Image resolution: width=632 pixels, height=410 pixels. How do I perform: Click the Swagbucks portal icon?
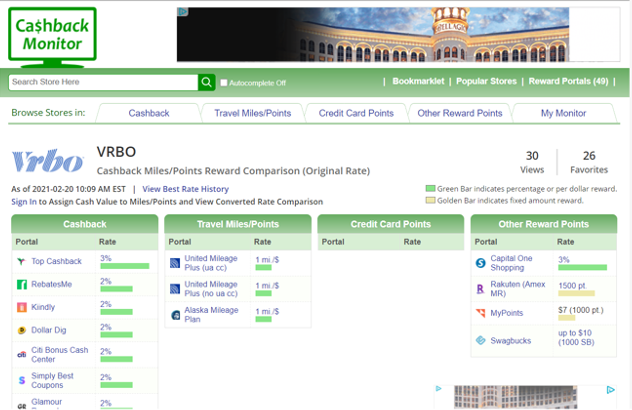[x=481, y=340]
